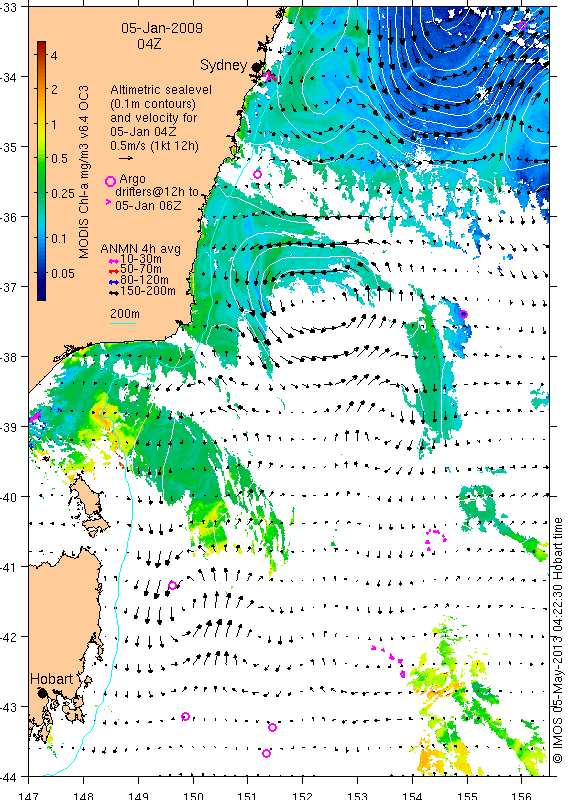Click the color bar tick label 4
570x800 pixels.
(x=54, y=55)
